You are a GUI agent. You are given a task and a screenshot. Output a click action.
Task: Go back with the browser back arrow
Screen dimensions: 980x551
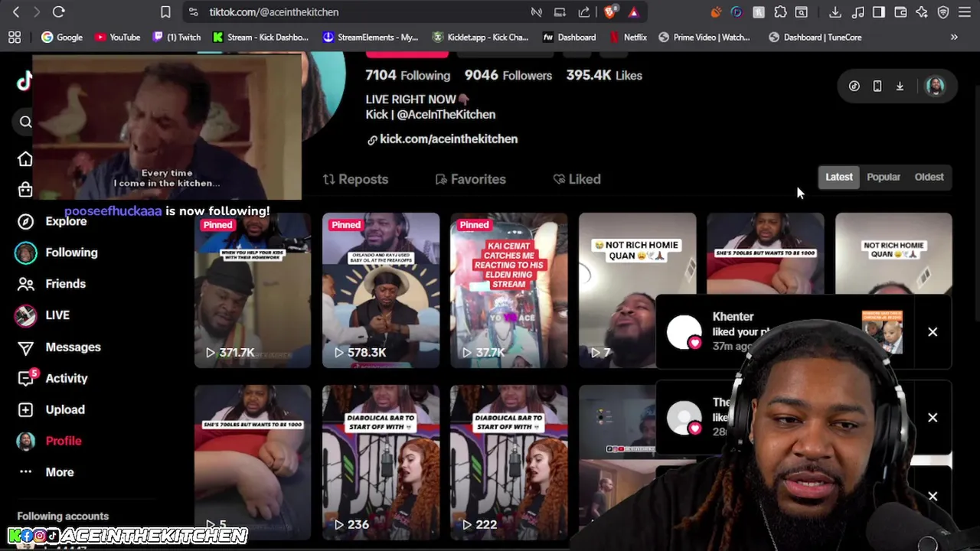point(16,12)
